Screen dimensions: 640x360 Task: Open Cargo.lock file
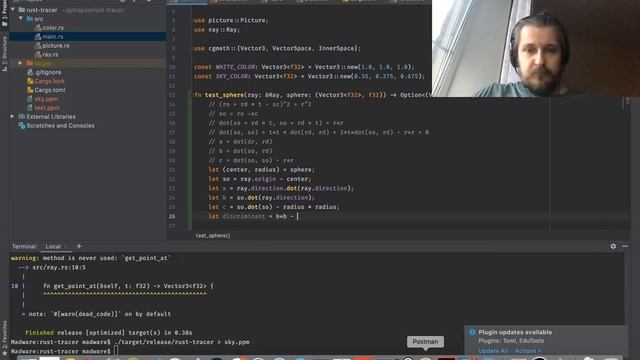[49, 81]
